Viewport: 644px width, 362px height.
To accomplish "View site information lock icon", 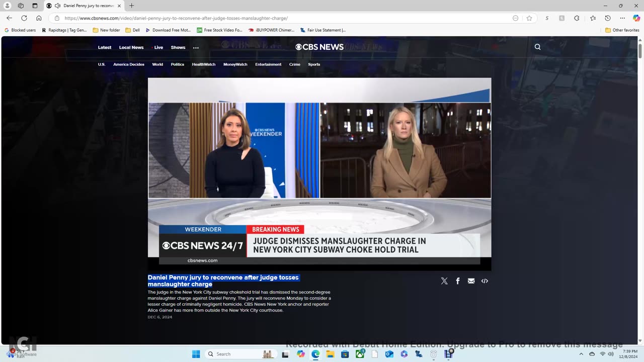I will click(x=57, y=18).
